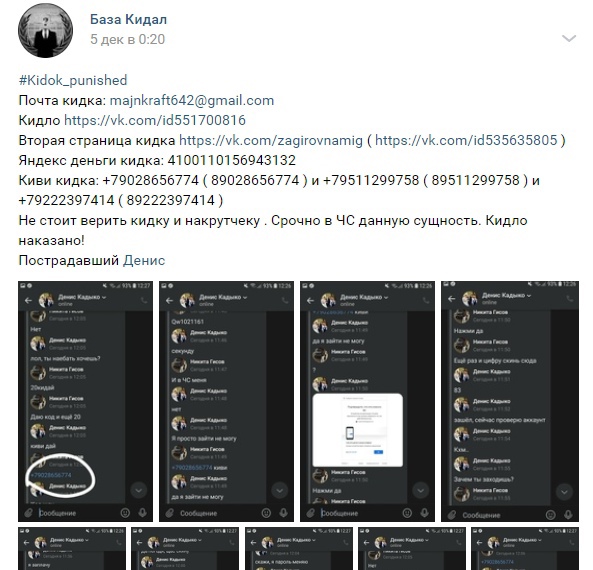
Task: Click the victim name Денис link
Action: click(144, 260)
